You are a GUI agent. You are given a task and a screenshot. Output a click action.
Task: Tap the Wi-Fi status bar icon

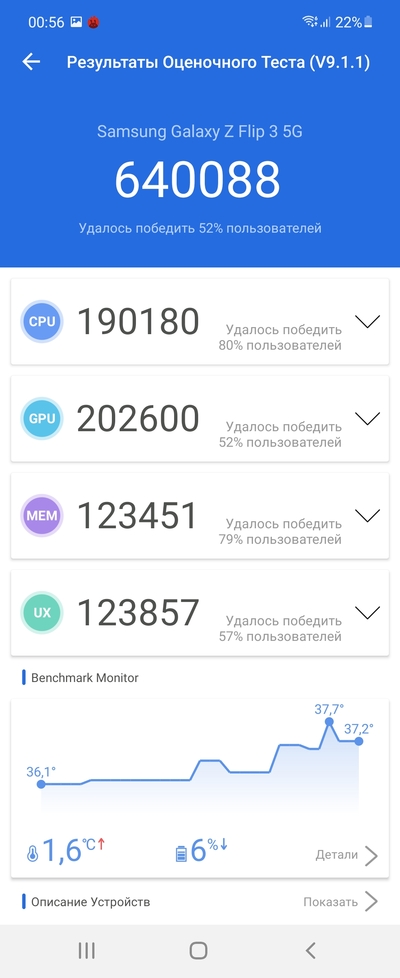point(310,22)
